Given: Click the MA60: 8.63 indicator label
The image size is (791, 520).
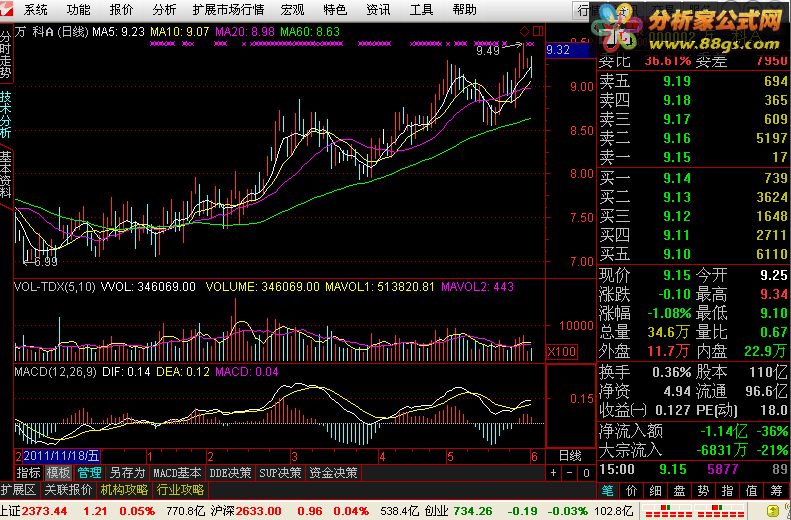Looking at the screenshot, I should [x=310, y=32].
